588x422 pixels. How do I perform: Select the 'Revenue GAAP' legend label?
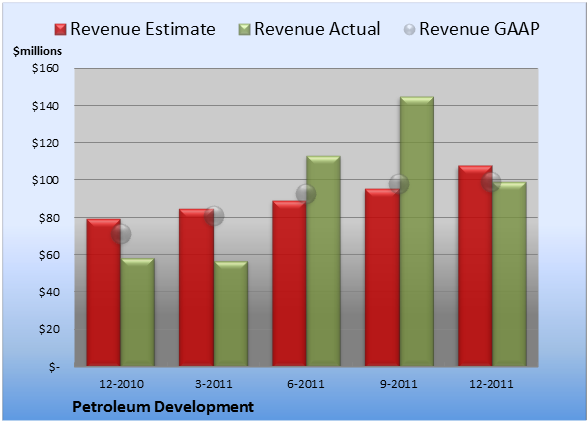(479, 29)
